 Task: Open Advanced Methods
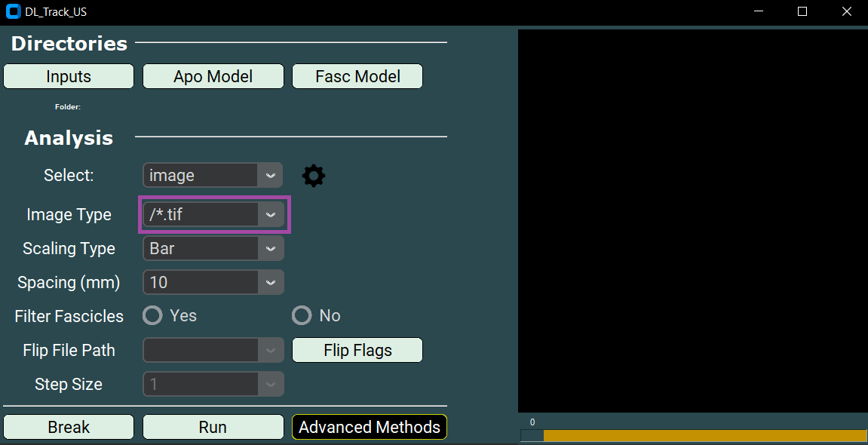(x=370, y=427)
